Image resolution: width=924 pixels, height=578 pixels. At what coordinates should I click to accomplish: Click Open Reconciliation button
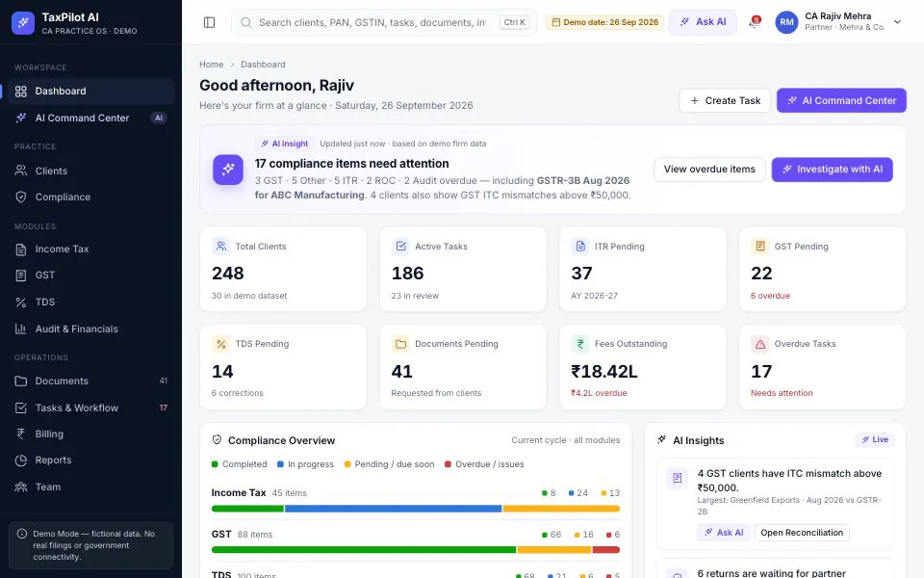coord(802,533)
